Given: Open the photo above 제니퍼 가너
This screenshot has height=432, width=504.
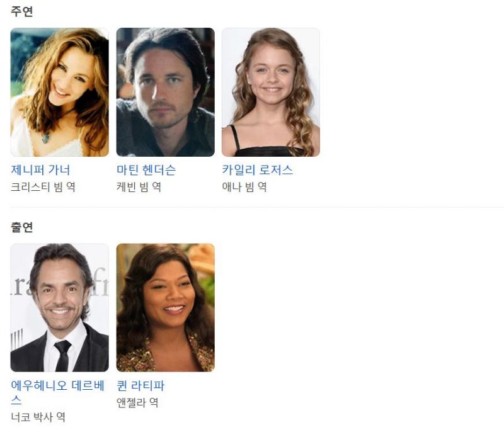Looking at the screenshot, I should pos(59,92).
